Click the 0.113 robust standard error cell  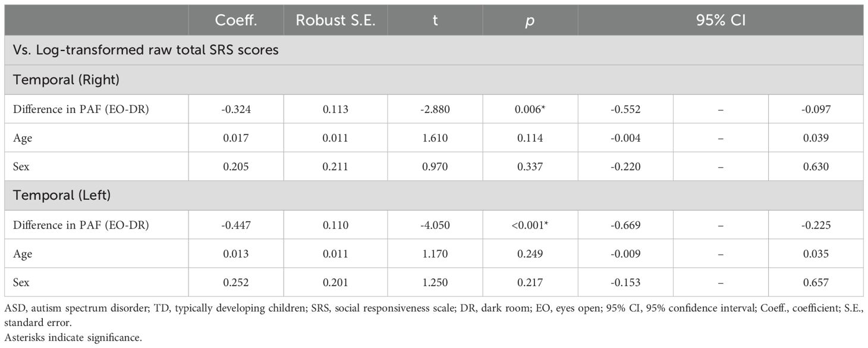point(335,109)
